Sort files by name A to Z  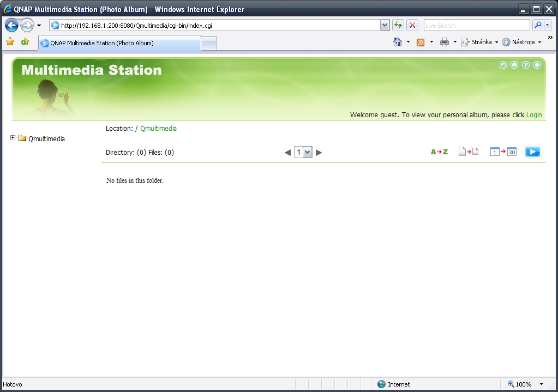[x=439, y=152]
